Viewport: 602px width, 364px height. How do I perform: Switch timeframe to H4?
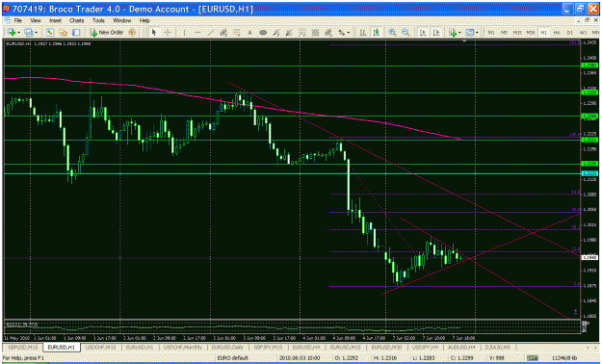[557, 33]
